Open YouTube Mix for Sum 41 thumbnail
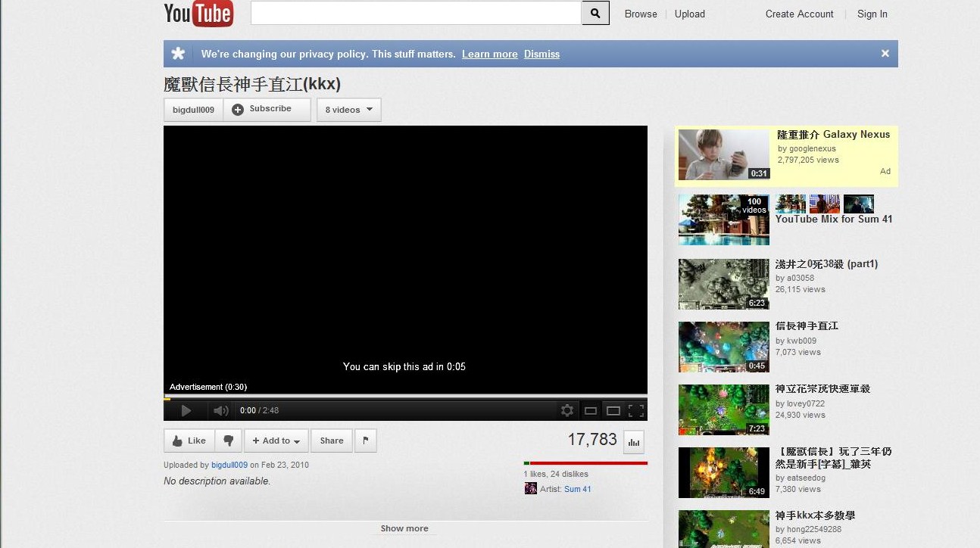Viewport: 980px width, 548px height. (x=723, y=220)
